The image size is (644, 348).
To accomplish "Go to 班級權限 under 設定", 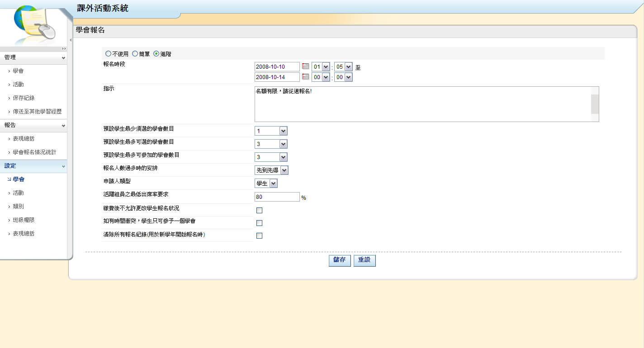I will 24,220.
